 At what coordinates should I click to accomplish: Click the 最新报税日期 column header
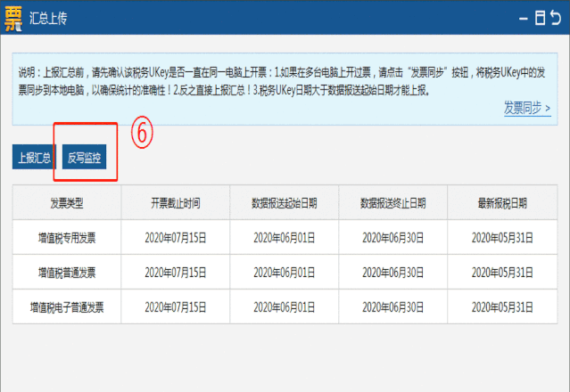[x=500, y=203]
